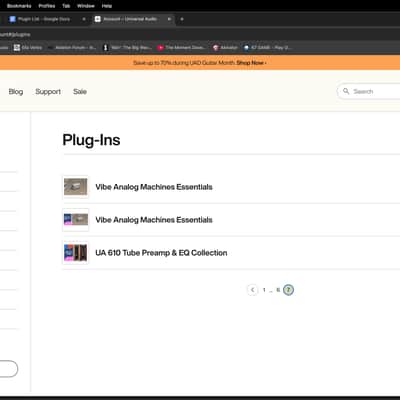Click the highlighted current page 7 button
Viewport: 400px width, 400px height.
288,290
